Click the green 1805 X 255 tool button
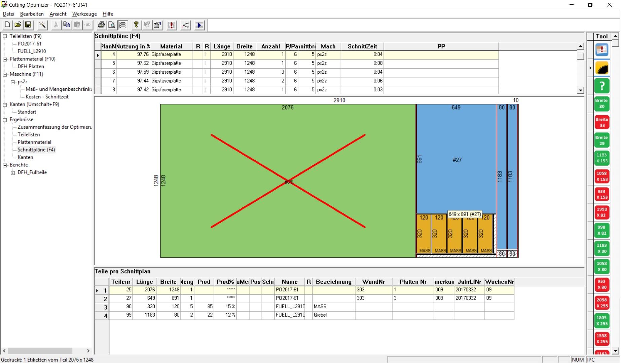The image size is (621, 364). (x=602, y=321)
